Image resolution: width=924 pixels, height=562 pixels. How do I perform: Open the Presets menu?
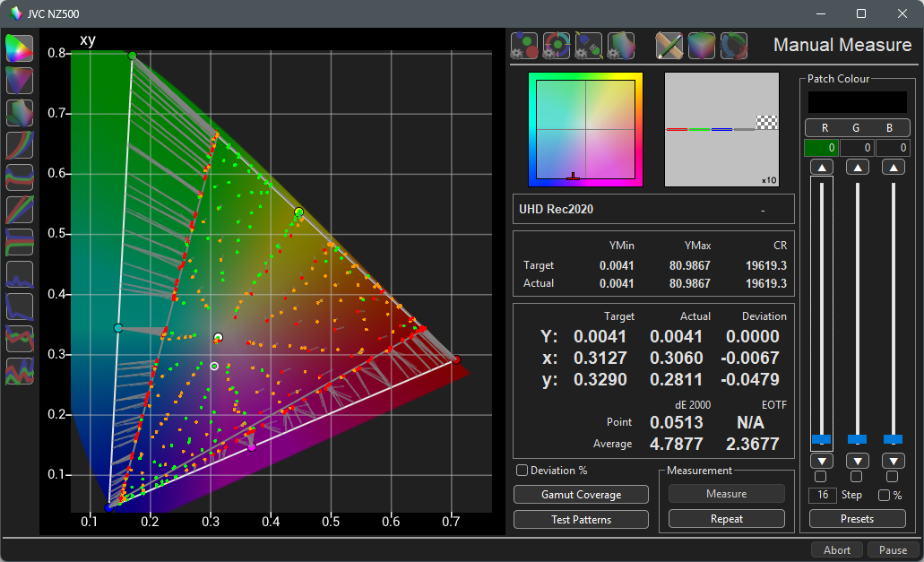coord(858,518)
